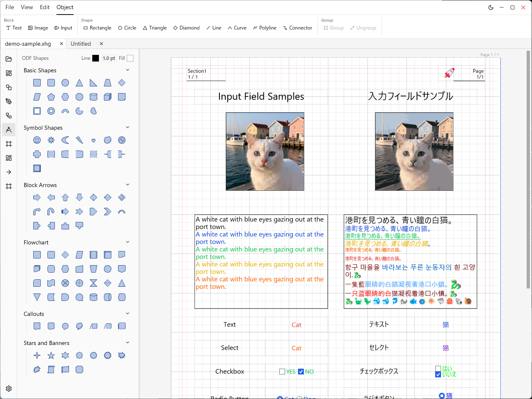Viewport: 532px width, 399px height.
Task: Select the heart symbol shape
Action: pyautogui.click(x=94, y=140)
